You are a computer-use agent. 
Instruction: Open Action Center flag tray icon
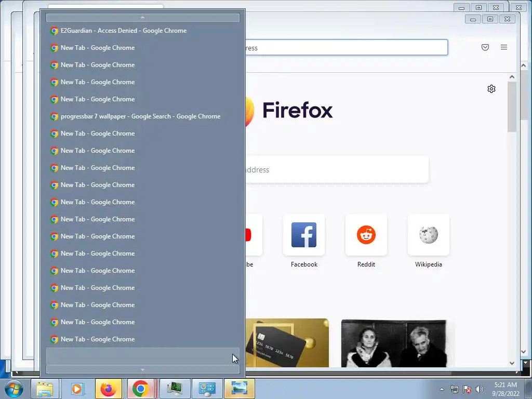(x=467, y=389)
